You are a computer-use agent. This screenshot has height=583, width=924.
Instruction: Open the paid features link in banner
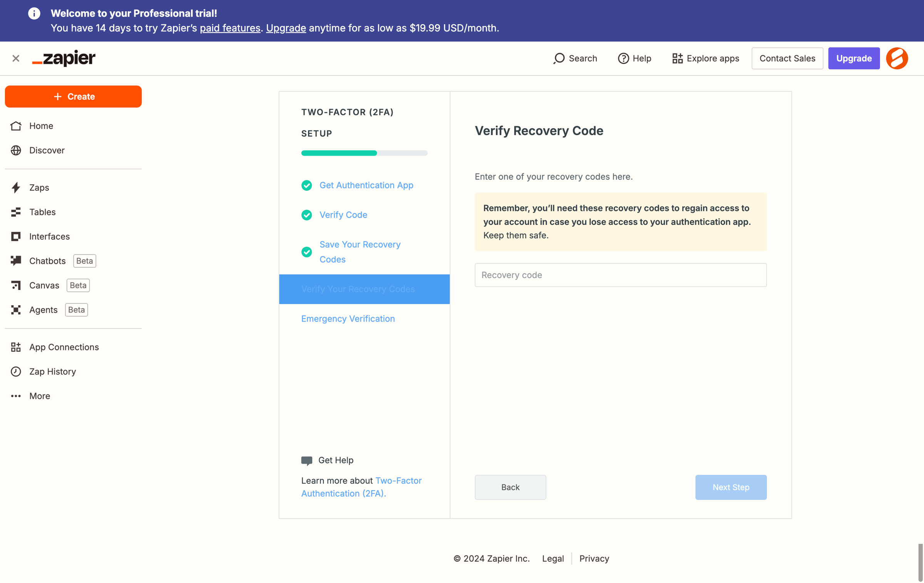coord(230,28)
